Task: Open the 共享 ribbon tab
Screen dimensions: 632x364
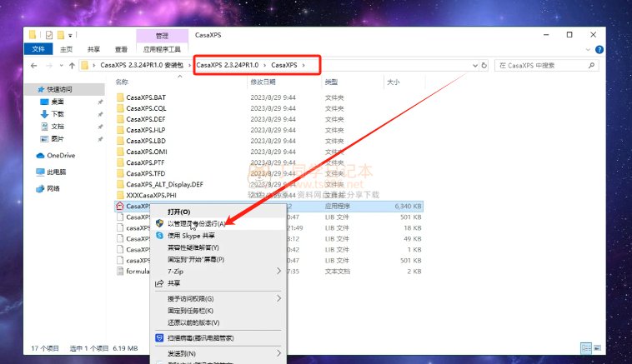Action: click(x=93, y=49)
